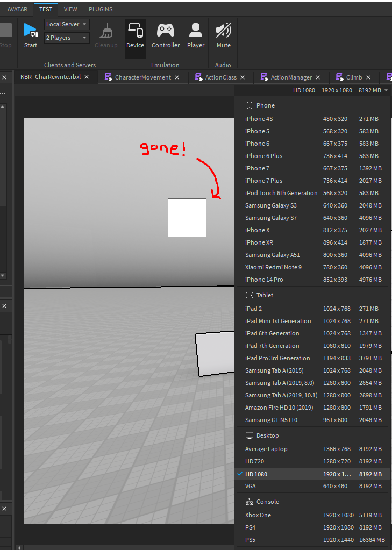
Task: Select Samsung GT-N5110 device
Action: pyautogui.click(x=313, y=419)
